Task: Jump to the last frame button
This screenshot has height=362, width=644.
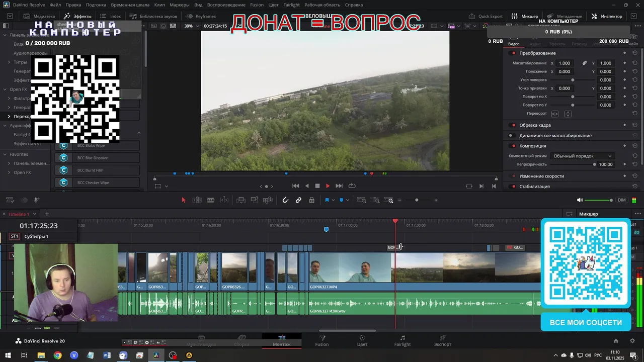Action: coord(339,186)
